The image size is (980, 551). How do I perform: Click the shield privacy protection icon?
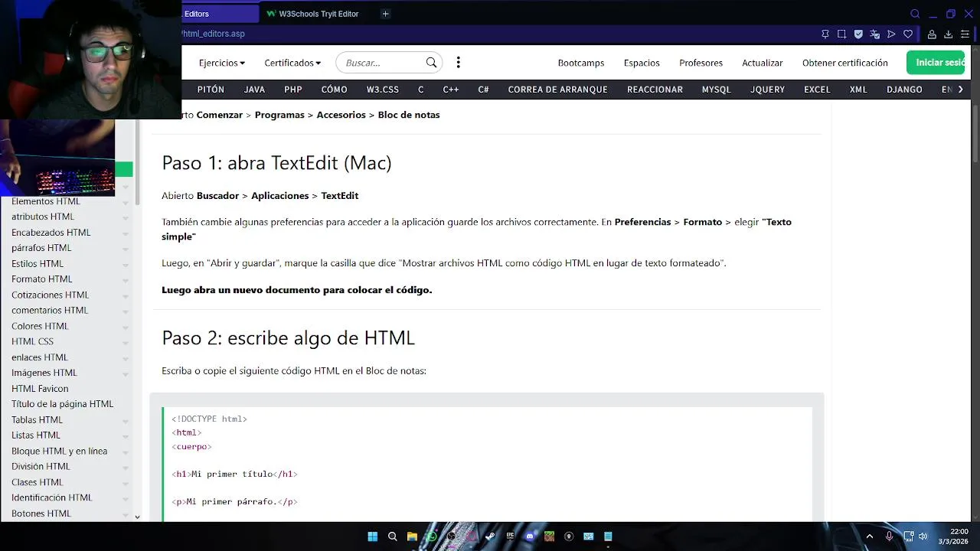858,34
